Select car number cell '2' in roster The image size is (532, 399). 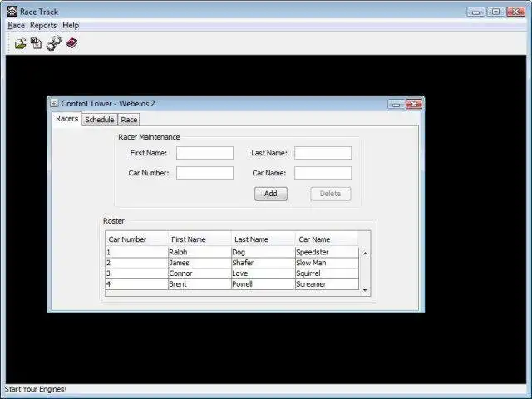coord(136,263)
